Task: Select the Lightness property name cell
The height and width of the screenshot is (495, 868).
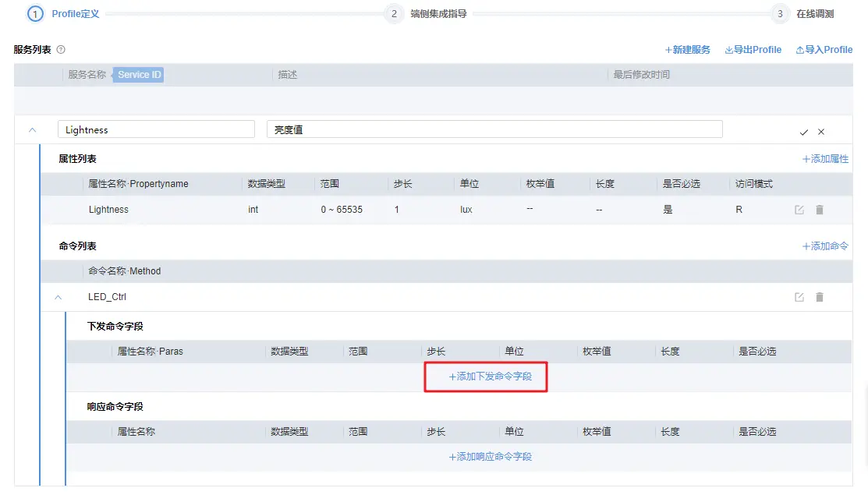Action: click(x=108, y=210)
